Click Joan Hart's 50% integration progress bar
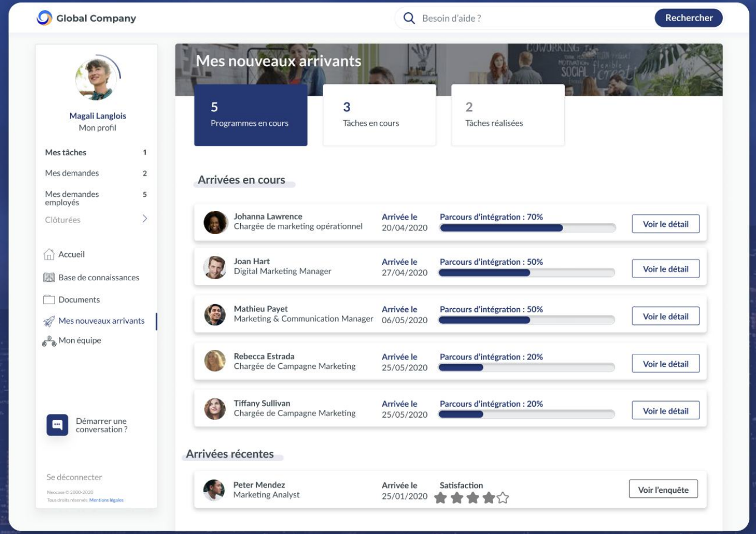The width and height of the screenshot is (756, 534). tap(526, 273)
